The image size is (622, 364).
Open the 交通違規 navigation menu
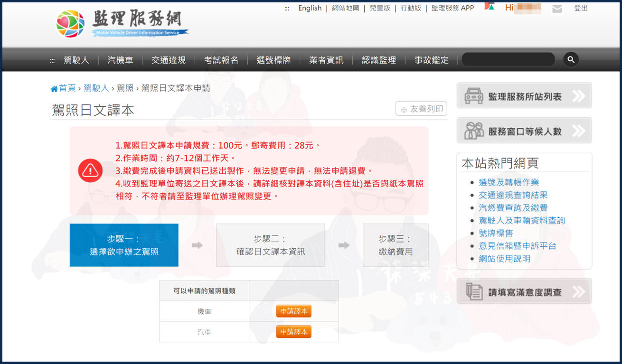(x=169, y=60)
